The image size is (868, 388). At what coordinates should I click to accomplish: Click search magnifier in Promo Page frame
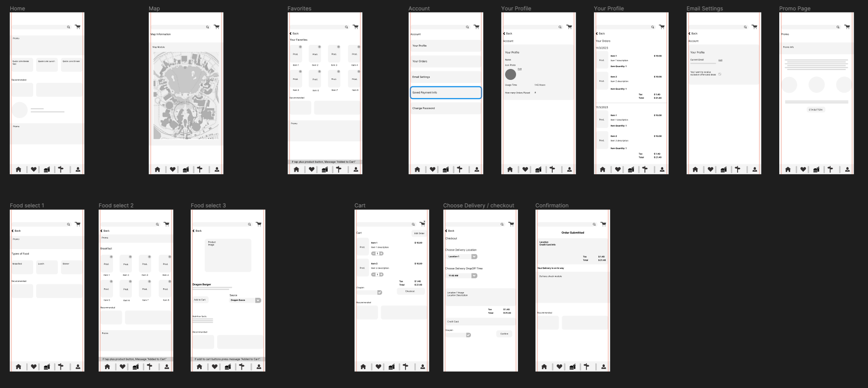[838, 27]
